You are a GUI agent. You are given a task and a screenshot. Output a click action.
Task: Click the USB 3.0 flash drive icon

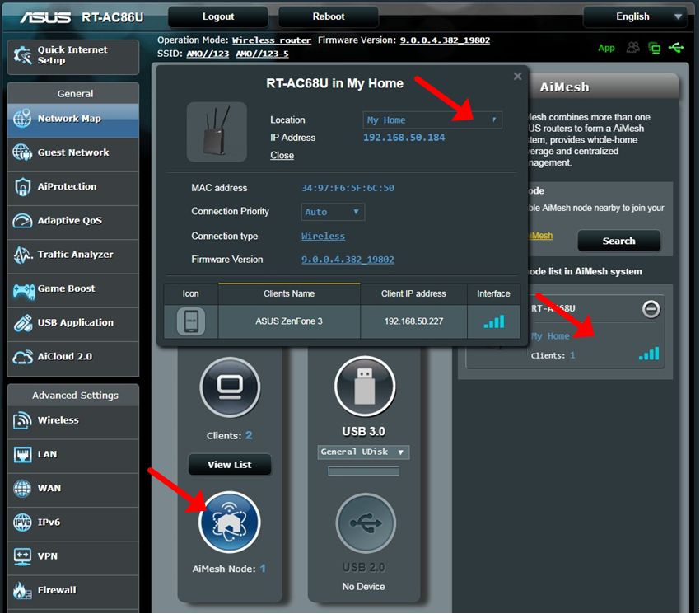[x=365, y=386]
